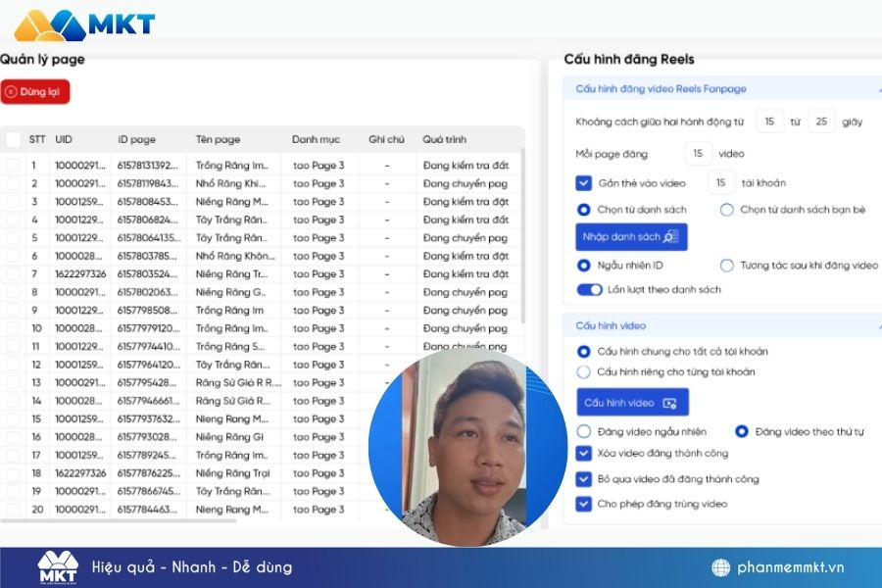Click the Tên page column header

(x=218, y=139)
